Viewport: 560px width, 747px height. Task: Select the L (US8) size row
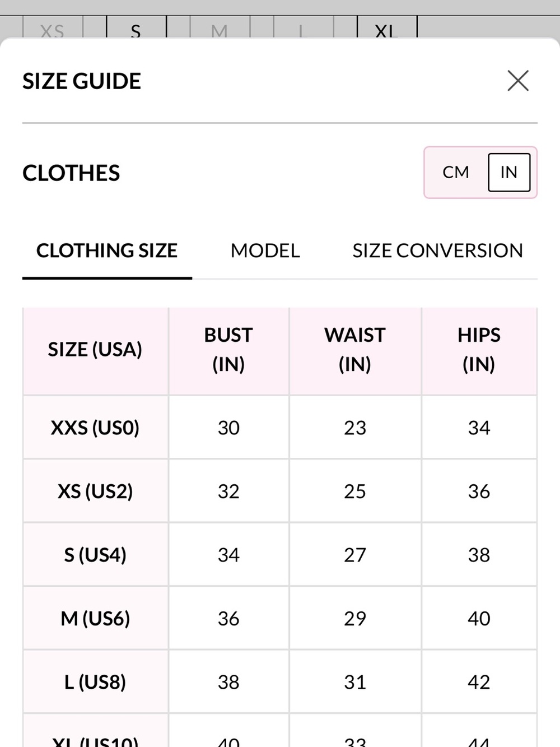(280, 682)
